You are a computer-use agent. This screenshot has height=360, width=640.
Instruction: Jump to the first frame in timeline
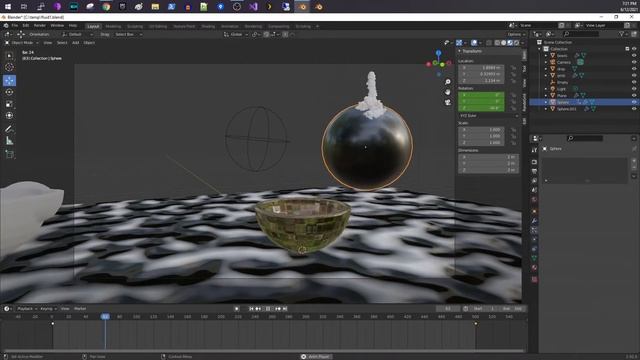(251, 309)
